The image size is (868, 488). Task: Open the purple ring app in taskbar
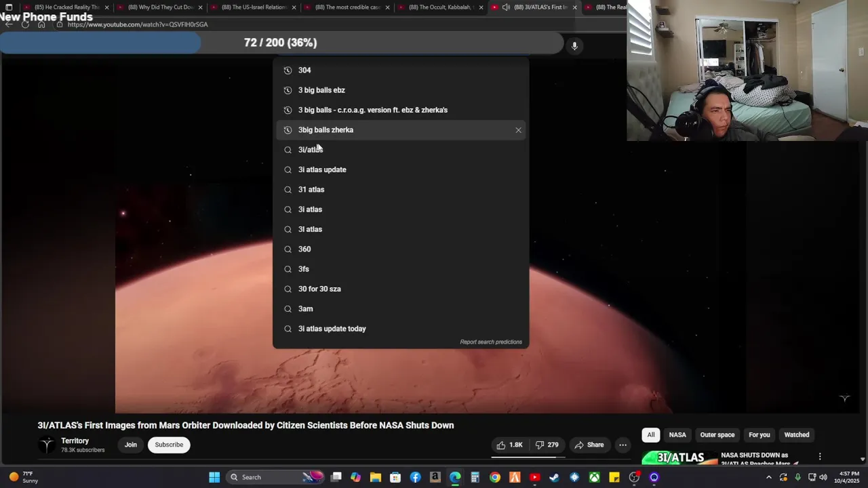pos(654,477)
